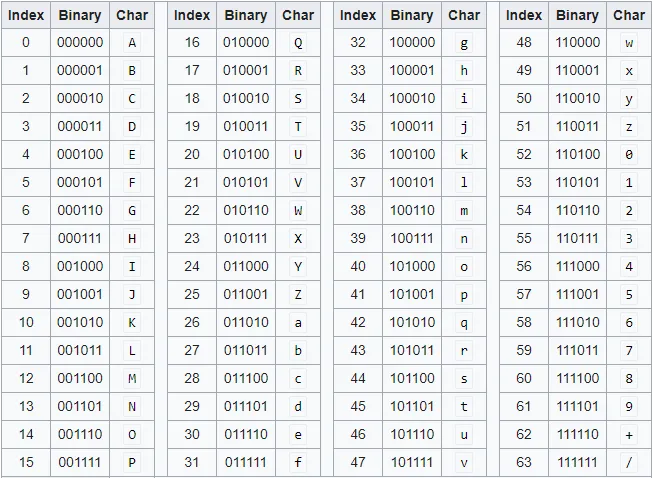
Task: Click index cell 16
Action: (x=192, y=42)
